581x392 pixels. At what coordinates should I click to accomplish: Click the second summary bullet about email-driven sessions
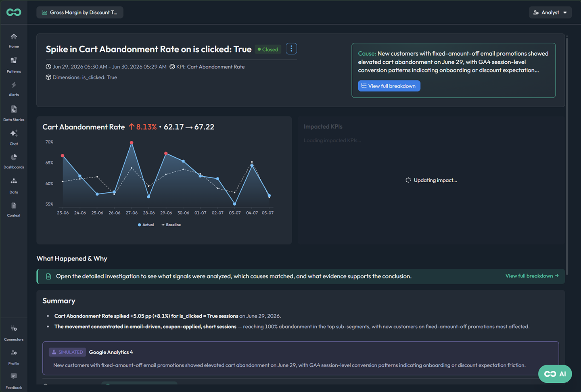click(292, 327)
